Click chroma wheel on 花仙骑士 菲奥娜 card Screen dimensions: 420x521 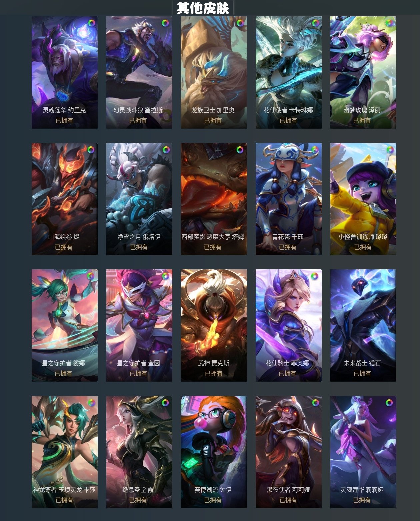(x=314, y=276)
